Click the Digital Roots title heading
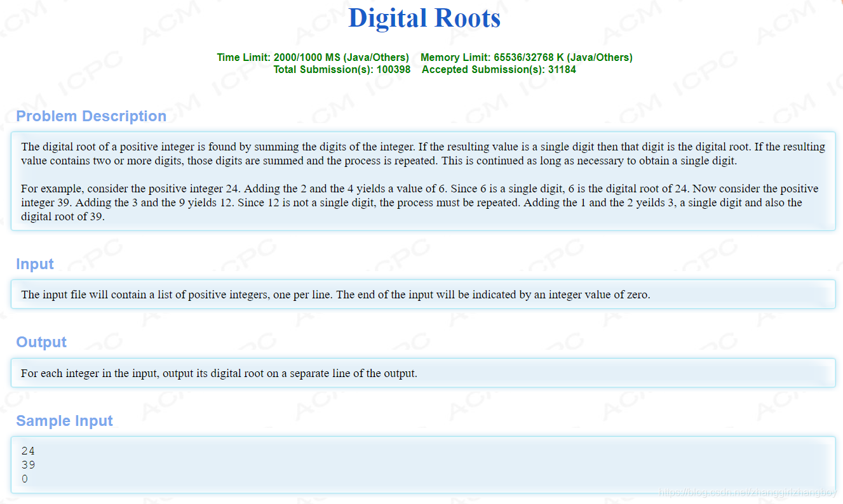This screenshot has width=843, height=504. point(424,18)
